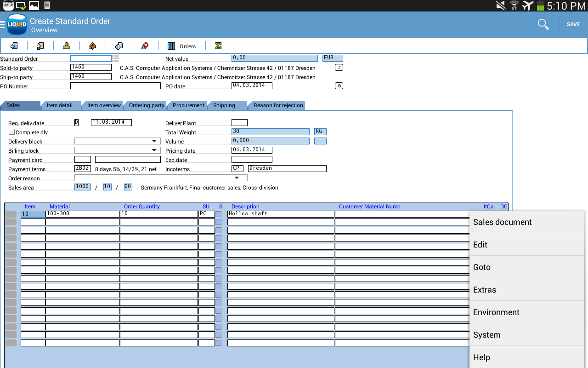Open the search magnifier in header
This screenshot has height=368, width=588.
coord(543,24)
